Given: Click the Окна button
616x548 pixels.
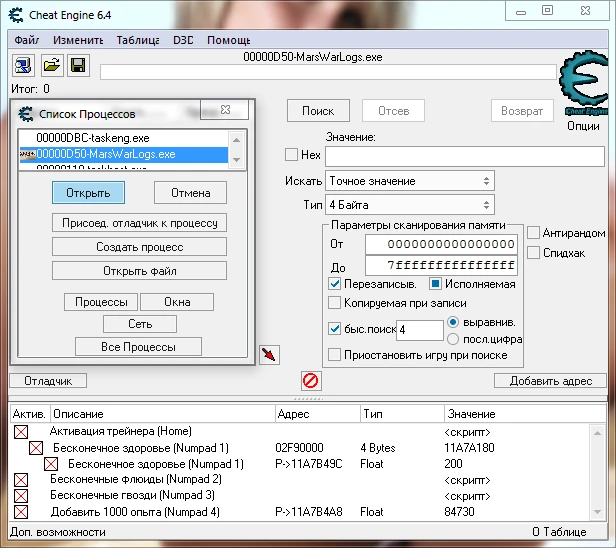Looking at the screenshot, I should 177,302.
